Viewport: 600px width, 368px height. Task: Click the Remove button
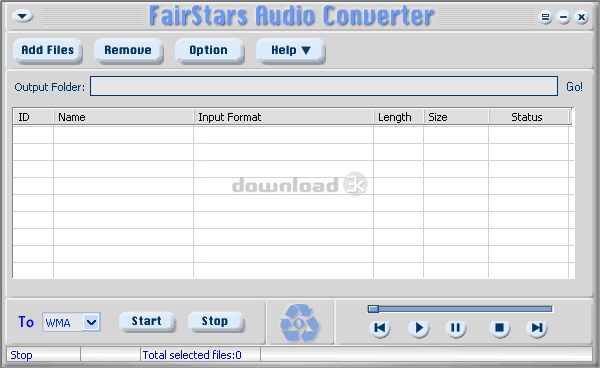(128, 50)
